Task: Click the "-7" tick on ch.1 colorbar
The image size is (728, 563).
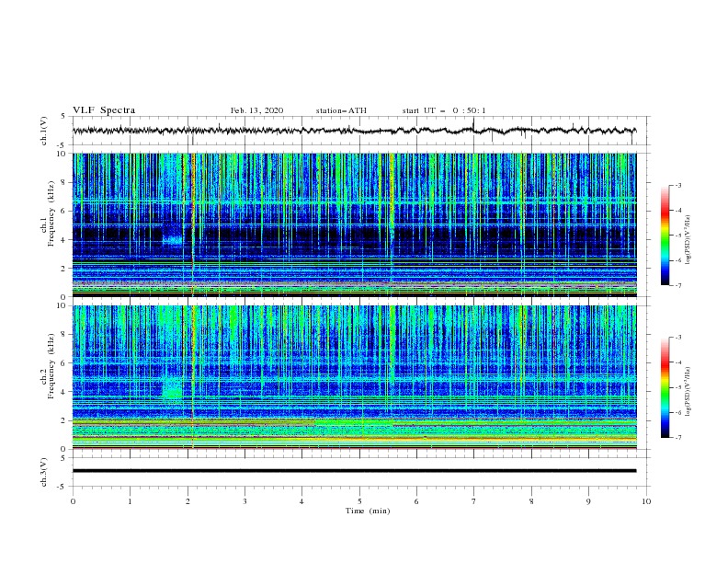Action: click(677, 285)
